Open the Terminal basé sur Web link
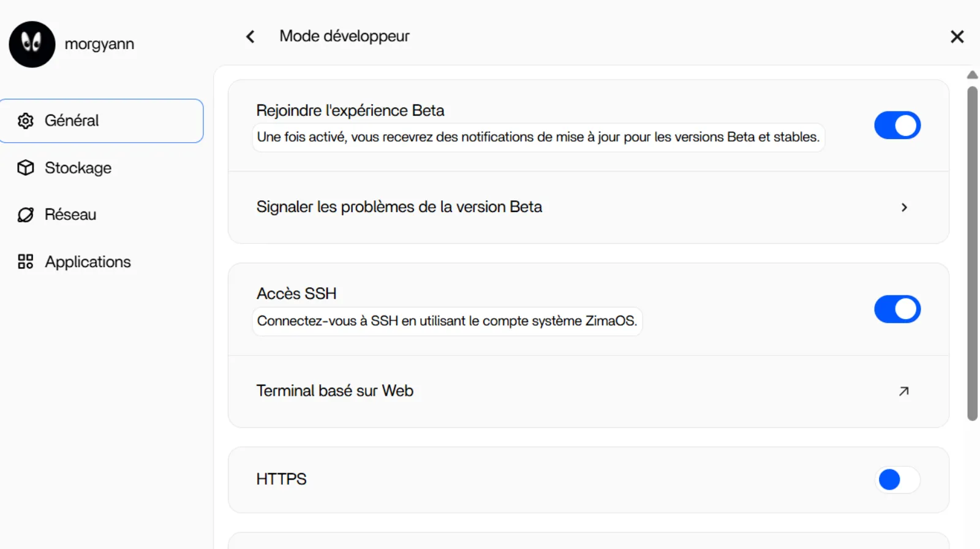This screenshot has width=980, height=549. click(334, 391)
